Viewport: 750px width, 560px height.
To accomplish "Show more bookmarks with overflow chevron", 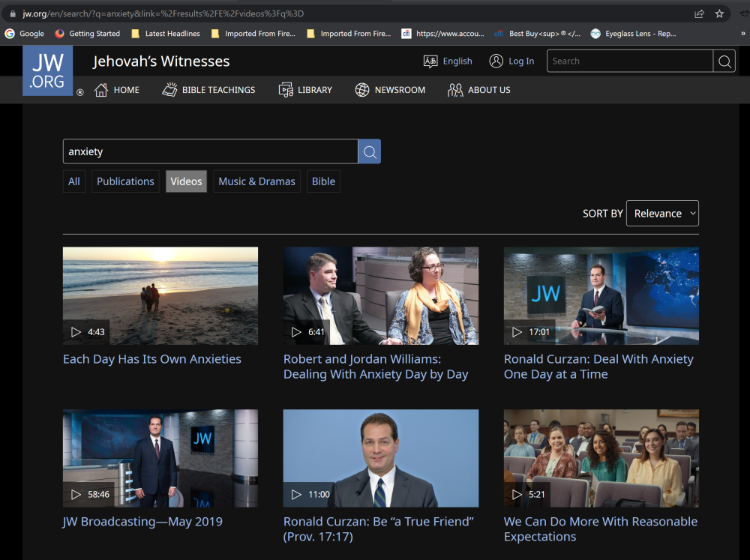I will pos(742,34).
